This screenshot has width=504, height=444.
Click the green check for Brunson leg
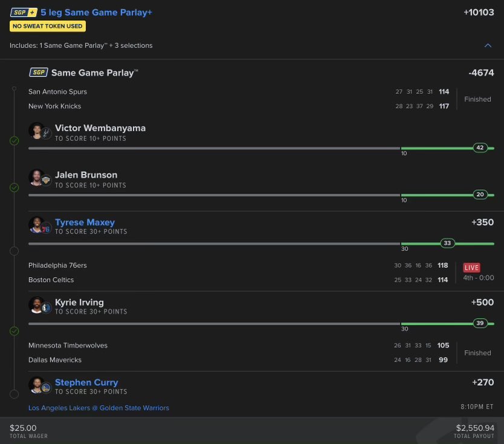coord(14,188)
